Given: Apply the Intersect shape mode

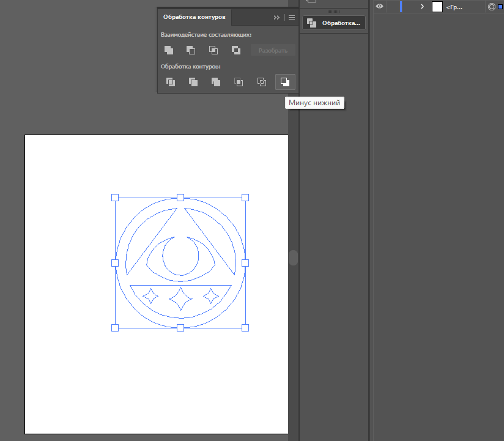Looking at the screenshot, I should (213, 50).
